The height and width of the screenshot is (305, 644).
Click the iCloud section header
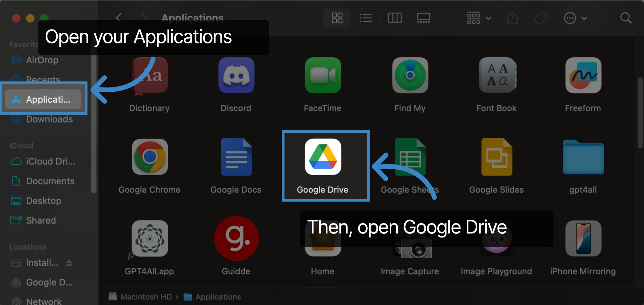[21, 146]
